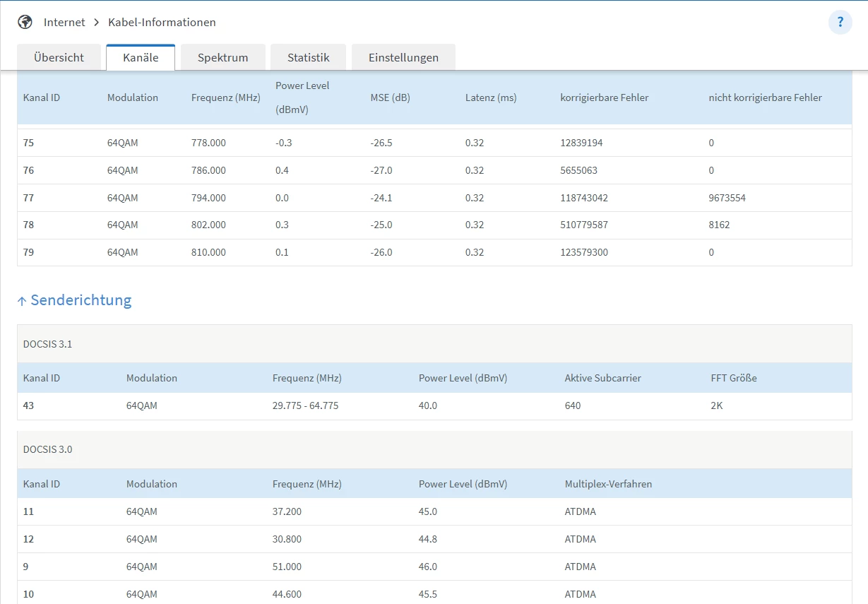Viewport: 868px width, 604px height.
Task: Click the Multiplex-Verfahren column header
Action: [x=608, y=484]
